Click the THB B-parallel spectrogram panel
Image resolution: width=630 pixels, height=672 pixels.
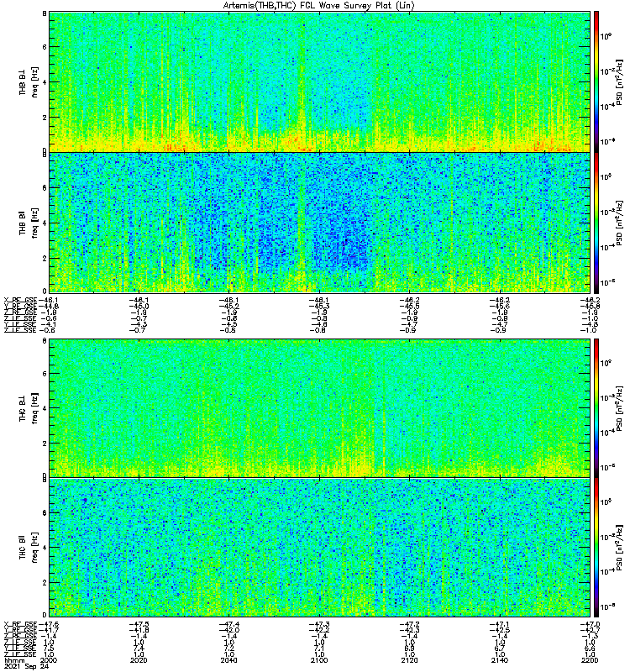point(319,223)
